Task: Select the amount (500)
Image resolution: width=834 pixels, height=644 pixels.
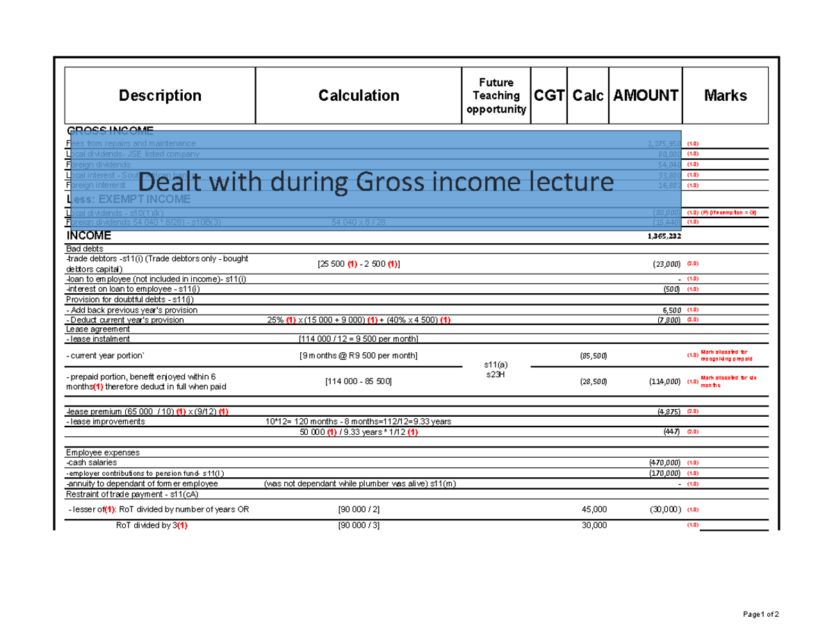Action: (671, 289)
